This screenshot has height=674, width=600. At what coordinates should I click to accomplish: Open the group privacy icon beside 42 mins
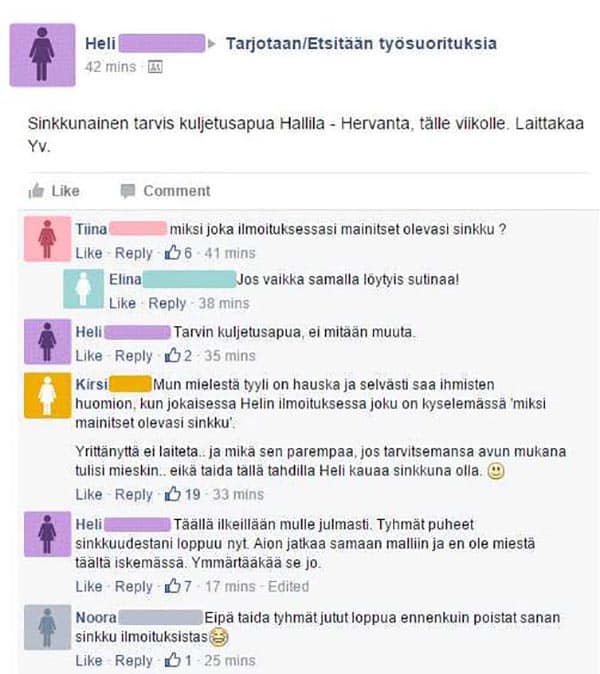coord(155,67)
